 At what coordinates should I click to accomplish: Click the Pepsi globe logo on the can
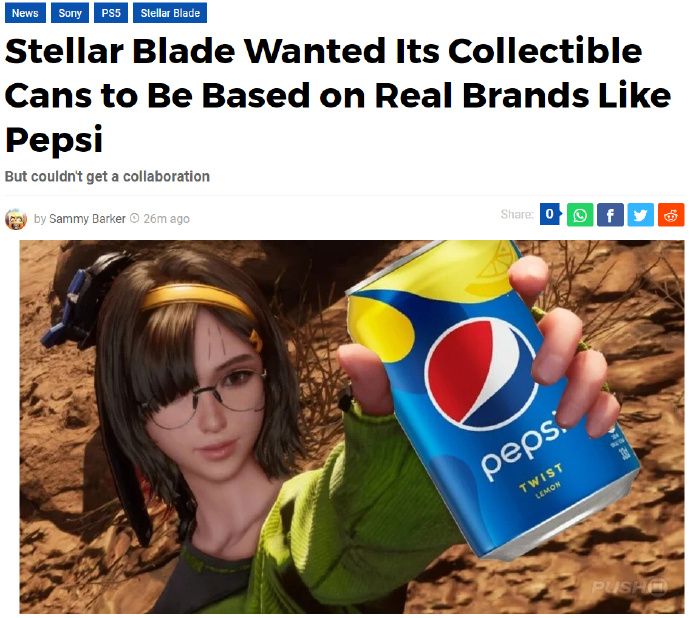480,374
